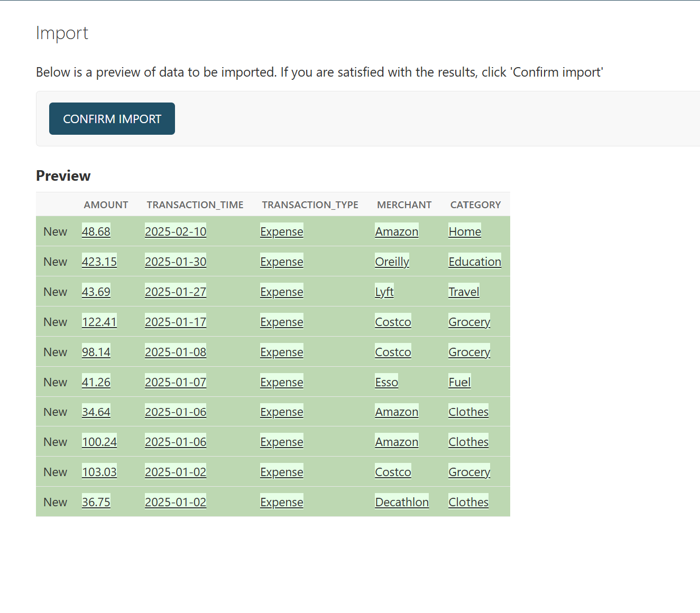Select the 2025-01-17 date link
The height and width of the screenshot is (613, 700).
tap(176, 322)
